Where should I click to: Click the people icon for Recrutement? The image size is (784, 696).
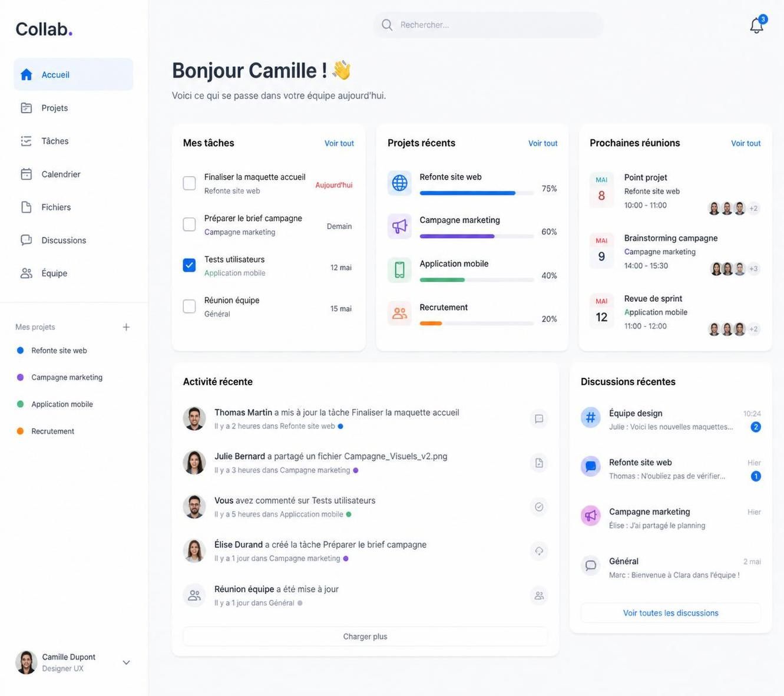(399, 314)
